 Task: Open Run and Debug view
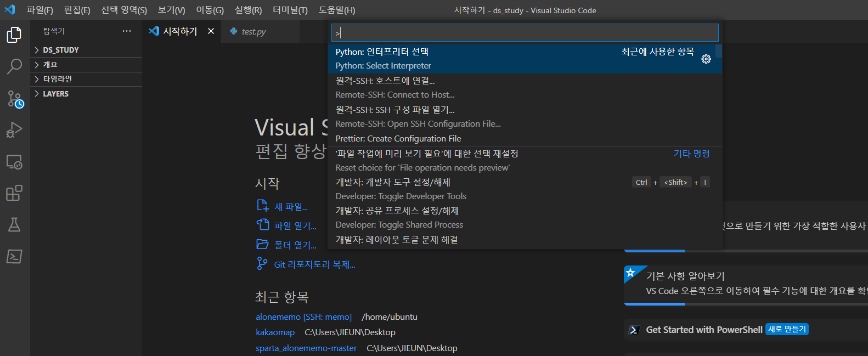coord(14,130)
